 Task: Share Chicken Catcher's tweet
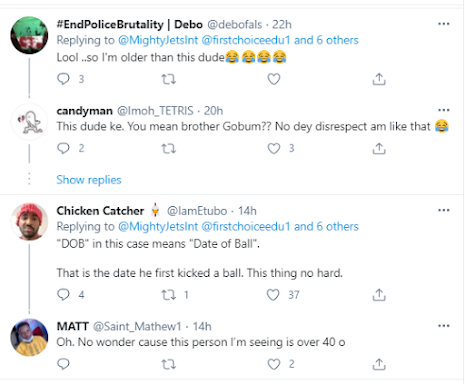pyautogui.click(x=379, y=295)
